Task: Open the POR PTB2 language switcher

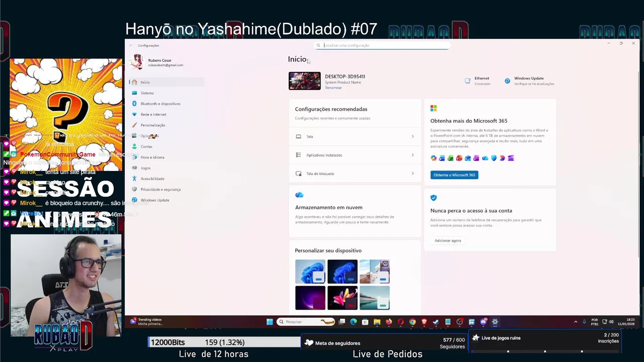Action: tap(595, 322)
